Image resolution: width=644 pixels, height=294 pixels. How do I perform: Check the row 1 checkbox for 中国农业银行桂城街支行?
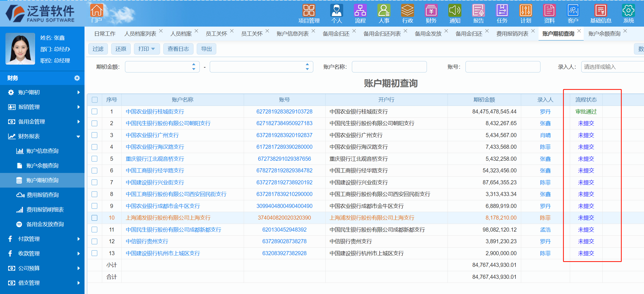(x=95, y=112)
